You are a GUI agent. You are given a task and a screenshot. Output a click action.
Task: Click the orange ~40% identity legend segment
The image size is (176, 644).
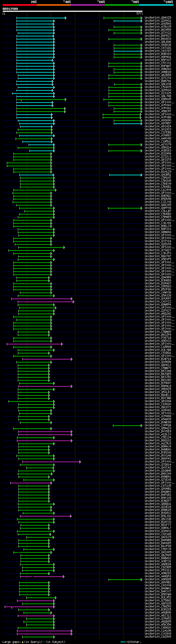[x=54, y=5]
